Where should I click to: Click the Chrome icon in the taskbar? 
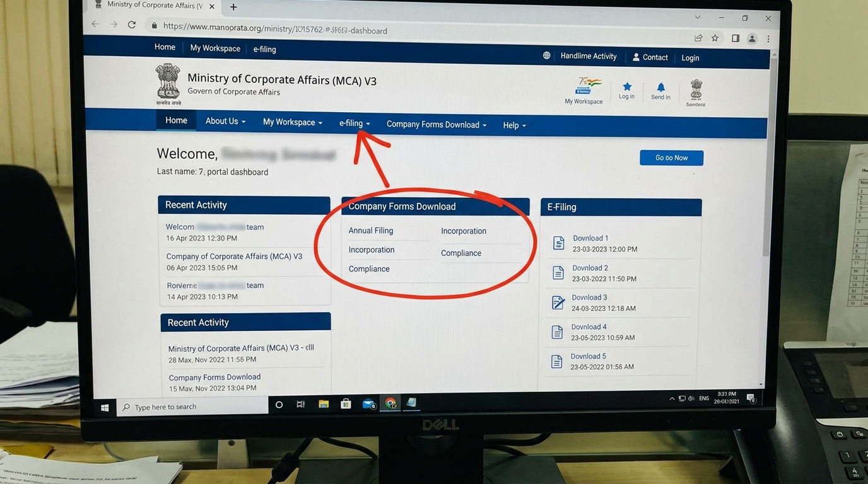(x=390, y=403)
